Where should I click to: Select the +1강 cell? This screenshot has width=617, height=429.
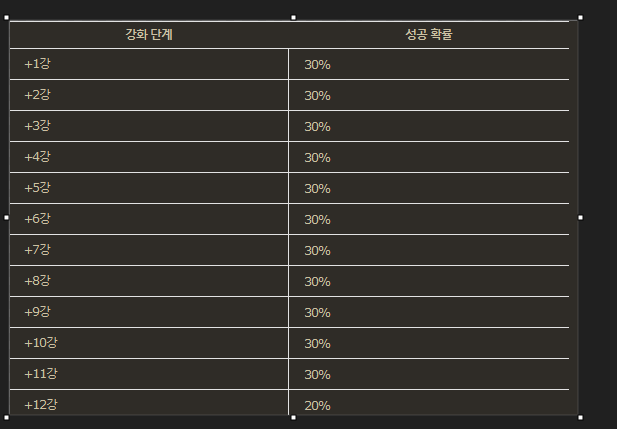(x=38, y=64)
